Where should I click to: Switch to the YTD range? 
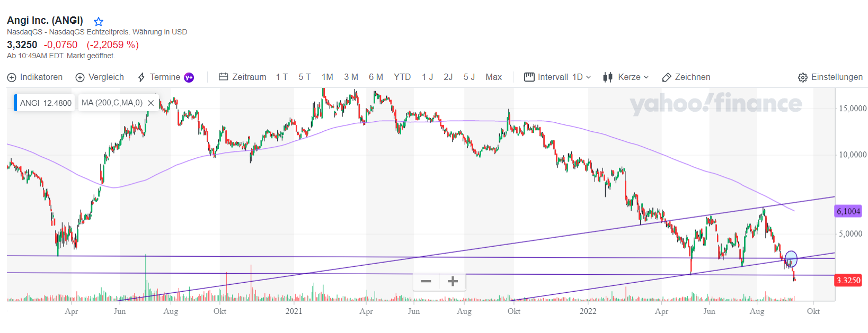point(402,77)
